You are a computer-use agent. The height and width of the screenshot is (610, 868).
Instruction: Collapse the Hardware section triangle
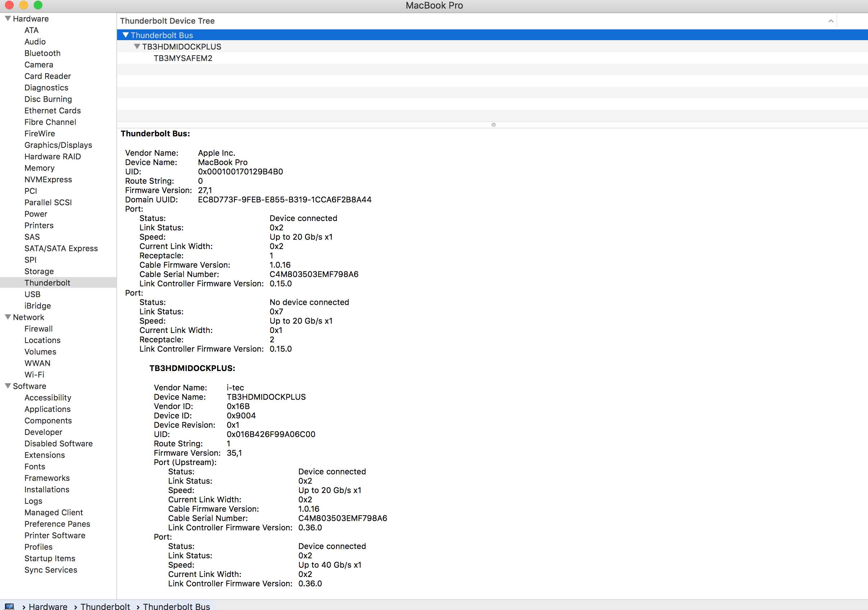click(x=8, y=19)
